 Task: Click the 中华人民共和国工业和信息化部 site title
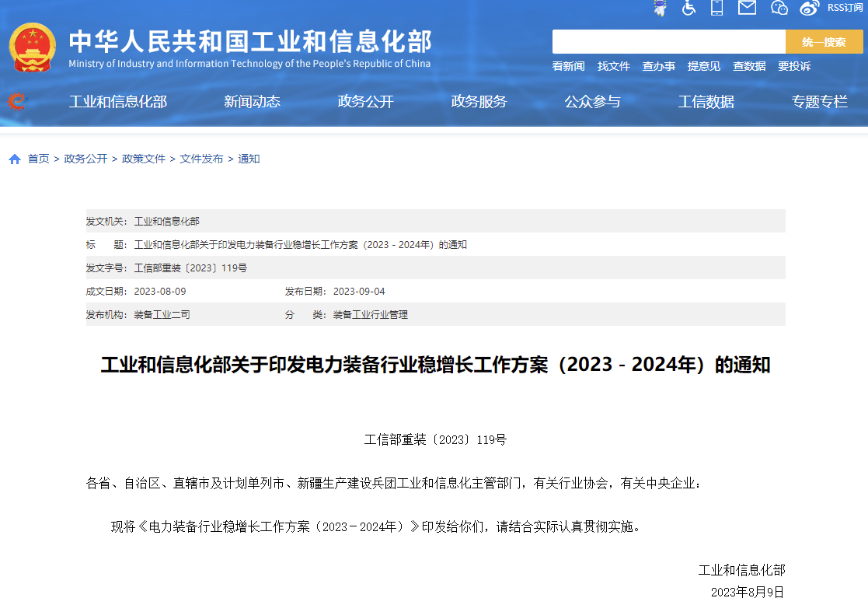click(x=250, y=41)
